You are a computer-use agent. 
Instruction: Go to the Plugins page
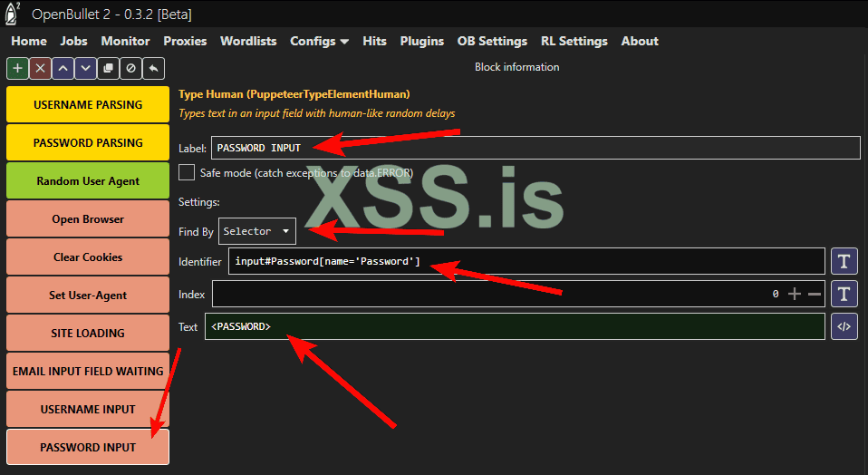click(x=422, y=42)
